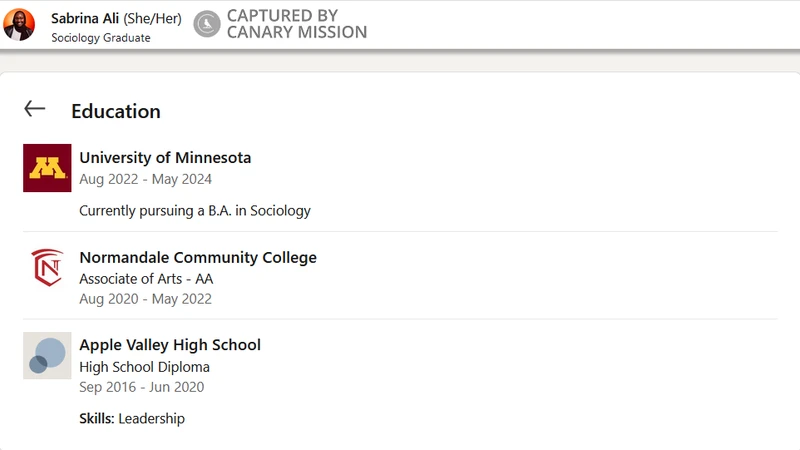Click the CAPTURED BY CANARY MISSION watermark text

297,24
